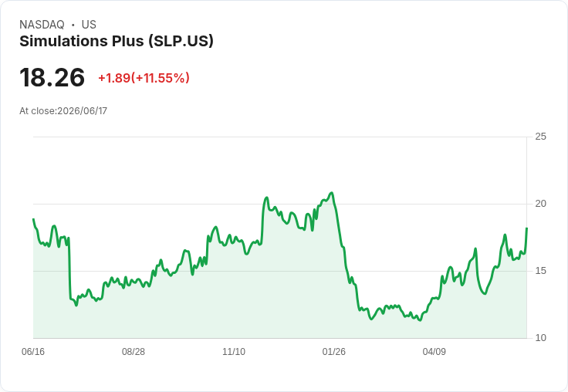Click the line's starting point at 06/16
The width and height of the screenshot is (568, 392).
click(x=33, y=219)
